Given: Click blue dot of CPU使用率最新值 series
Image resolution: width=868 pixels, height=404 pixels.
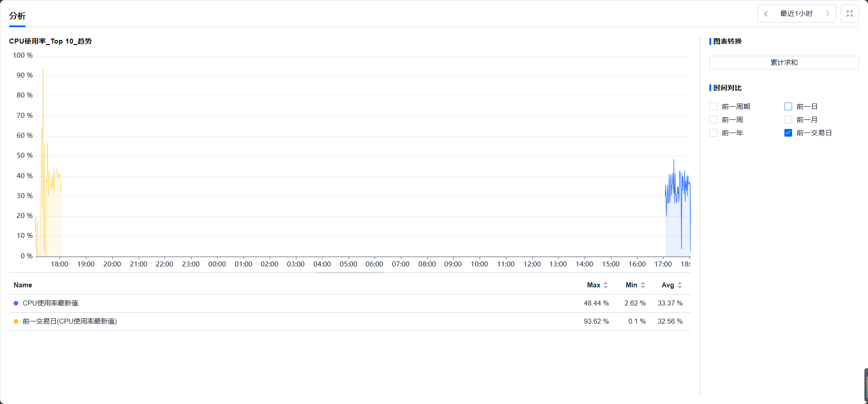Looking at the screenshot, I should pos(16,303).
